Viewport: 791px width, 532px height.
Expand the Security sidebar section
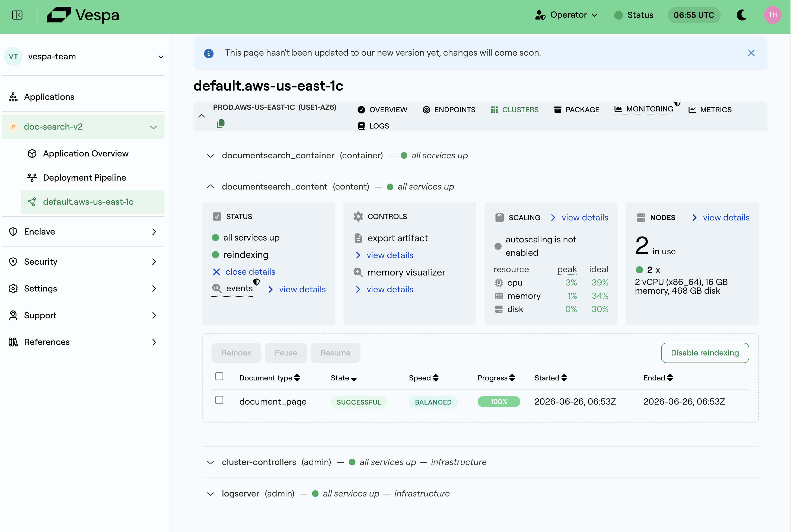154,262
